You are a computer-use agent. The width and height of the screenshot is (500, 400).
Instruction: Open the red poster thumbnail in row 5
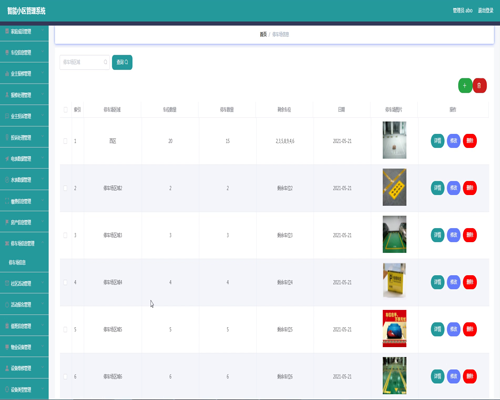click(394, 329)
